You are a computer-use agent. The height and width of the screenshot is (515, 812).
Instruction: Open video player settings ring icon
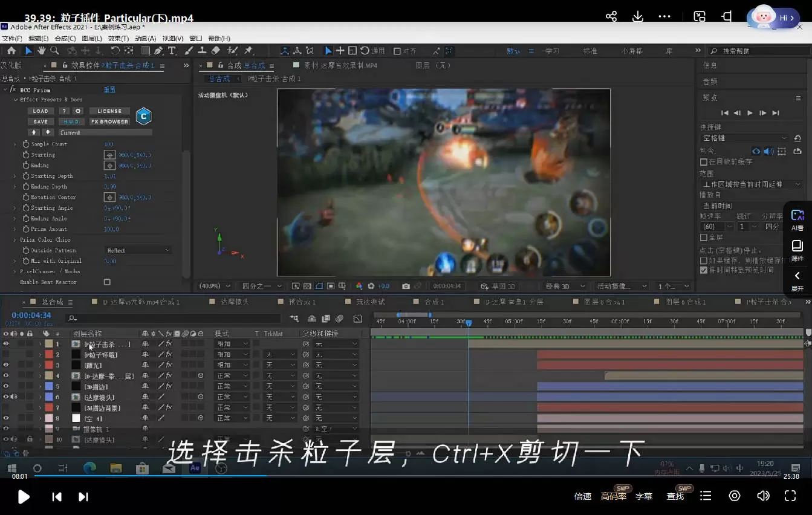[x=735, y=496]
